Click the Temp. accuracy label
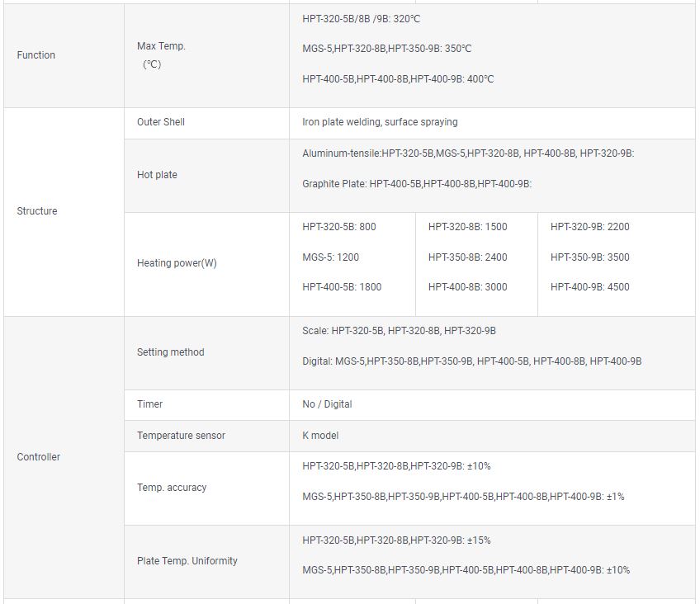Viewport: 700px width, 604px height. tap(172, 488)
